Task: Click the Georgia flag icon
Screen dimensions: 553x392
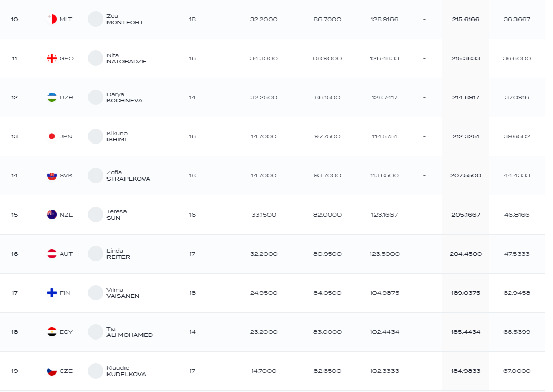Action: (52, 58)
